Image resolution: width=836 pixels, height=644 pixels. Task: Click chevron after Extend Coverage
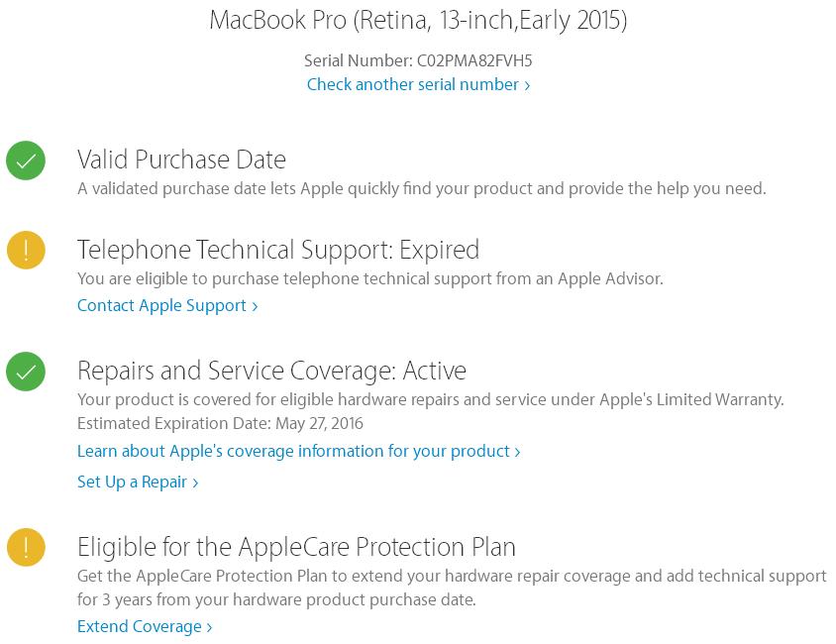tap(209, 628)
